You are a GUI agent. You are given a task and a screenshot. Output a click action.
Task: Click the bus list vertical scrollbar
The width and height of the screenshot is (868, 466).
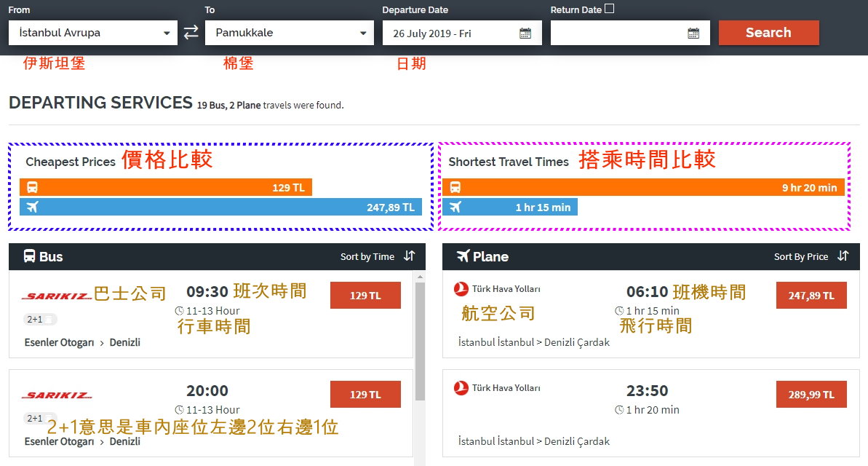click(420, 342)
